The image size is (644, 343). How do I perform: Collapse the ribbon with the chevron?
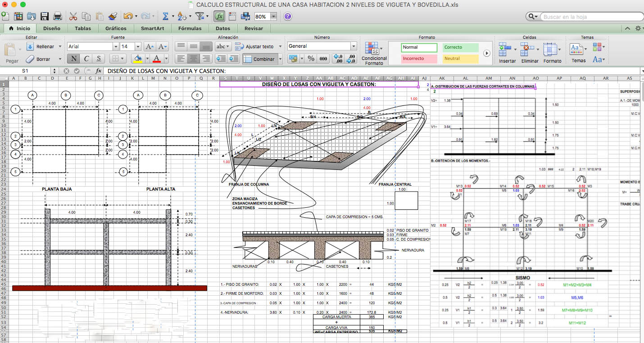click(628, 28)
